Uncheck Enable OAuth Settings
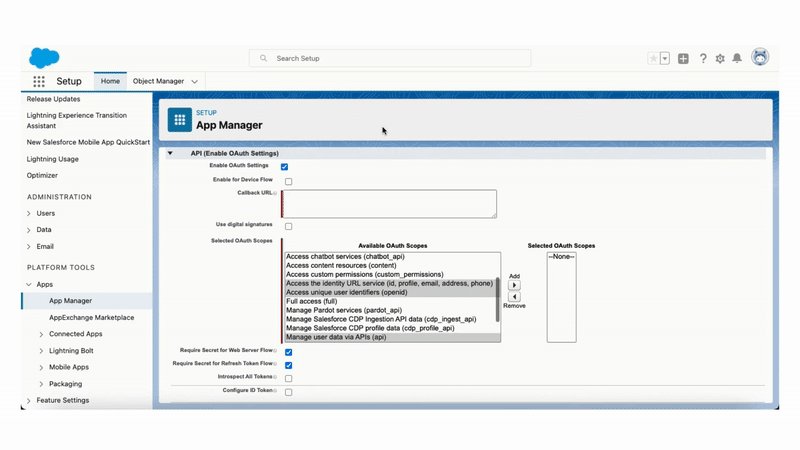Screen dimensions: 800x450 click(x=285, y=167)
